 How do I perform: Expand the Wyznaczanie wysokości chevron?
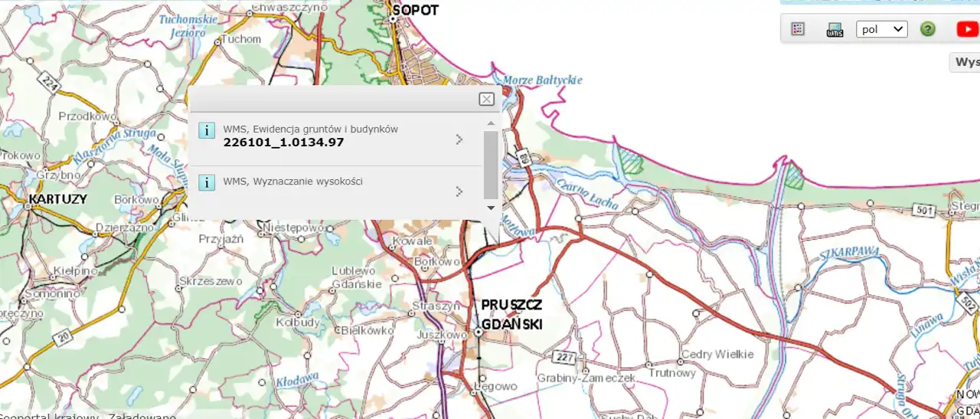[x=459, y=191]
